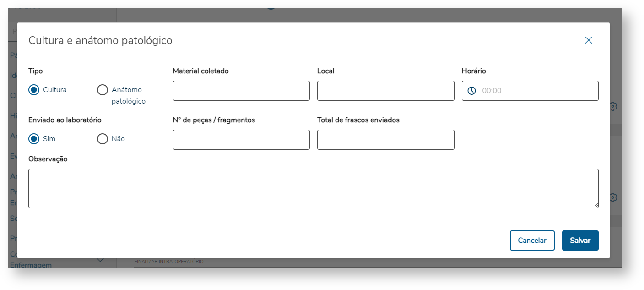Select the Cultura radio option

[34, 90]
